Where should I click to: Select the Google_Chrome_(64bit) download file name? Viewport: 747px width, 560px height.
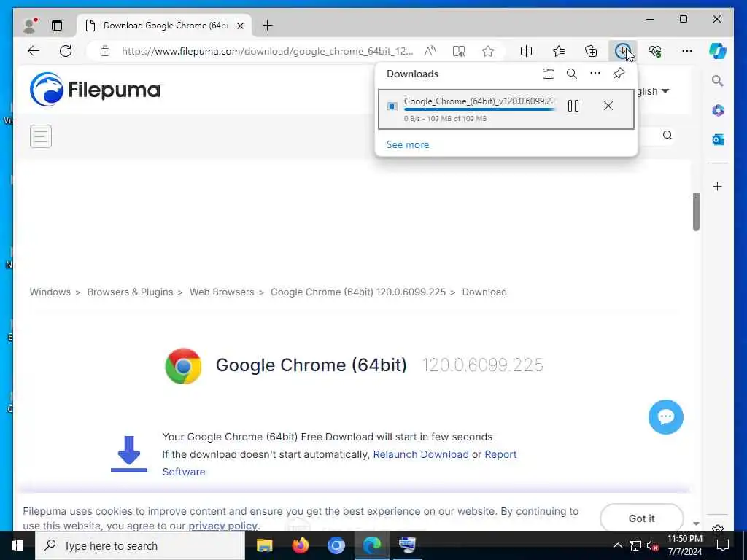[x=479, y=101]
